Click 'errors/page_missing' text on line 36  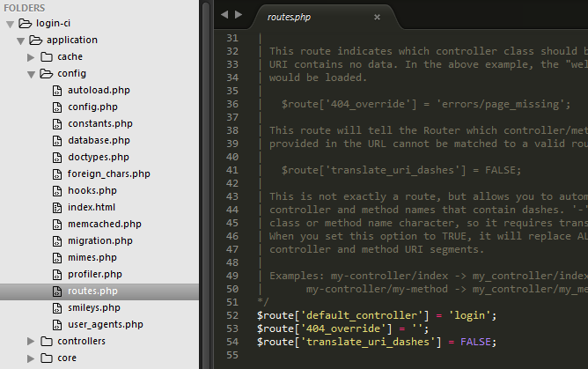(x=500, y=104)
